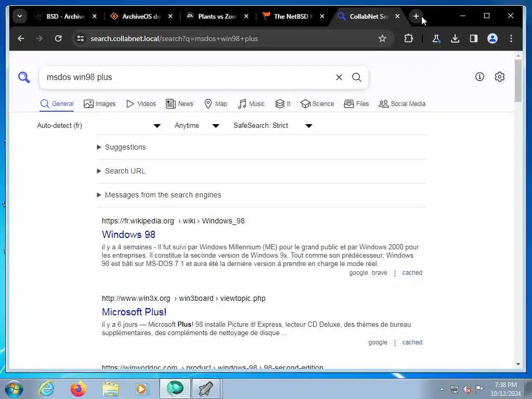Viewport: 532px width, 399px height.
Task: Open Action Center flag tray icon
Action: (x=480, y=389)
